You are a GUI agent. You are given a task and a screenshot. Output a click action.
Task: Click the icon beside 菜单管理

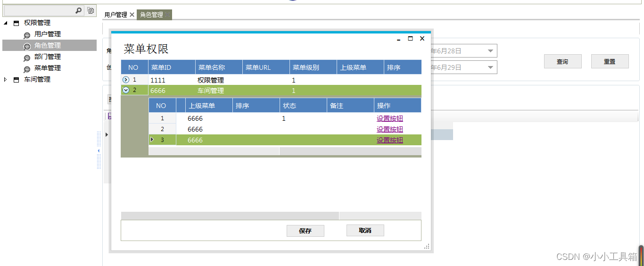27,69
